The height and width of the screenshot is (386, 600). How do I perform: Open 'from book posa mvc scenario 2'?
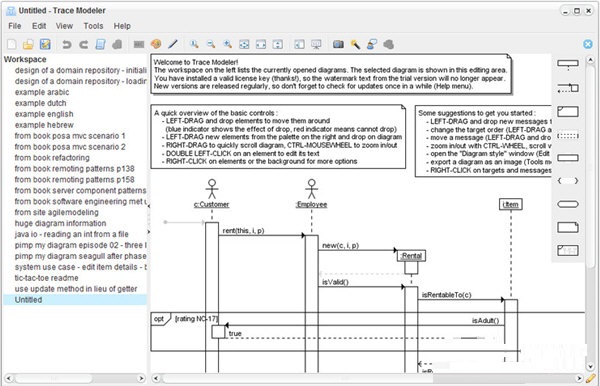click(x=70, y=147)
